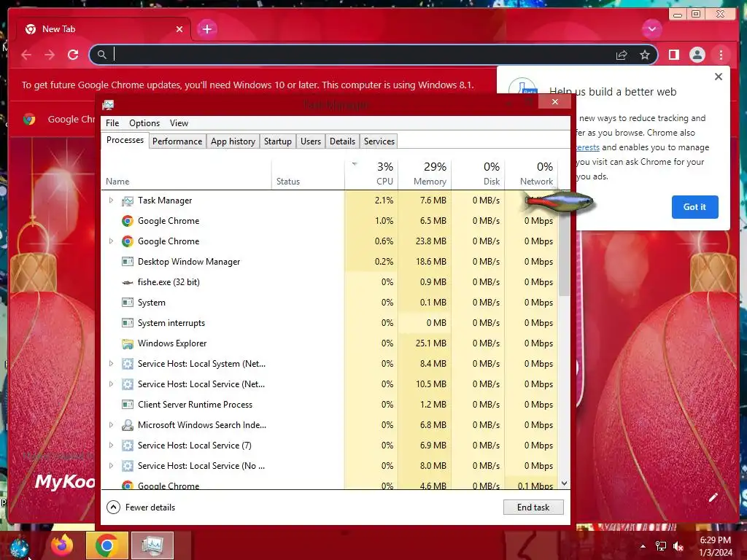This screenshot has height=560, width=747.
Task: Click the muted volume tray icon
Action: tap(678, 546)
